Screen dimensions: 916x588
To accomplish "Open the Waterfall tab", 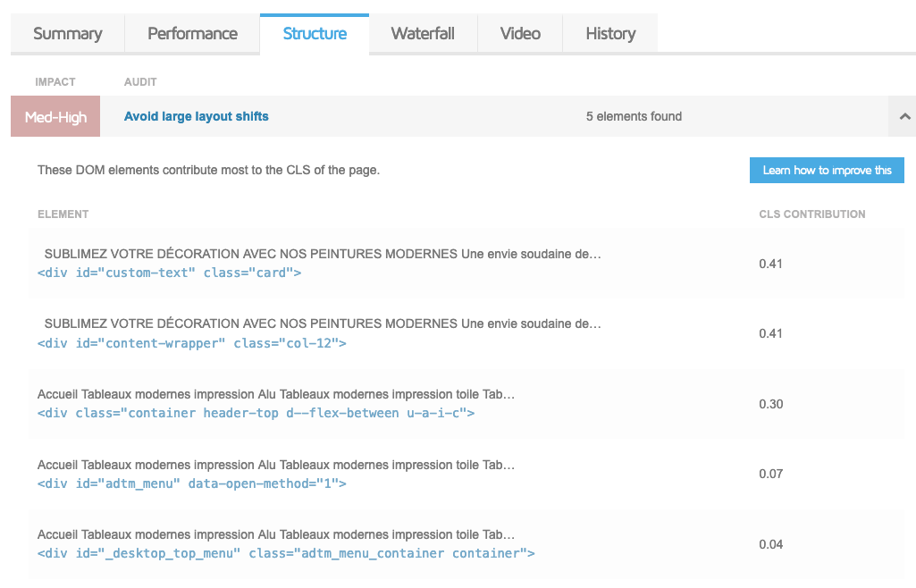I will coord(423,34).
